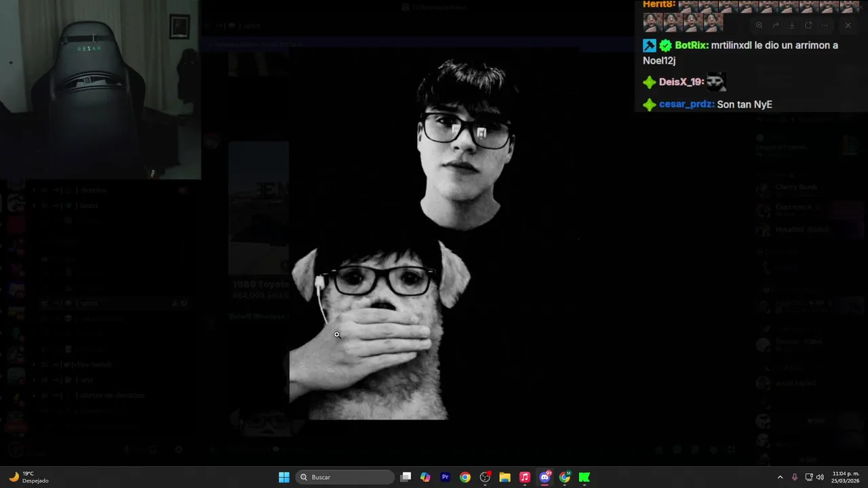
Task: Download the image using the download icon
Action: pyautogui.click(x=791, y=25)
